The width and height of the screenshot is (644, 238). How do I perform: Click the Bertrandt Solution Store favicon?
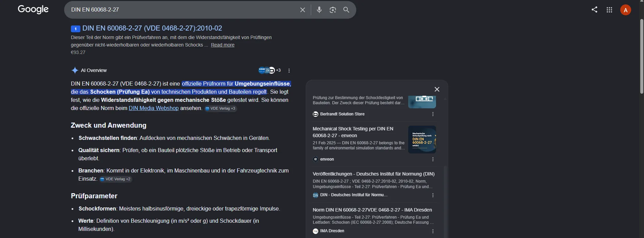point(316,114)
